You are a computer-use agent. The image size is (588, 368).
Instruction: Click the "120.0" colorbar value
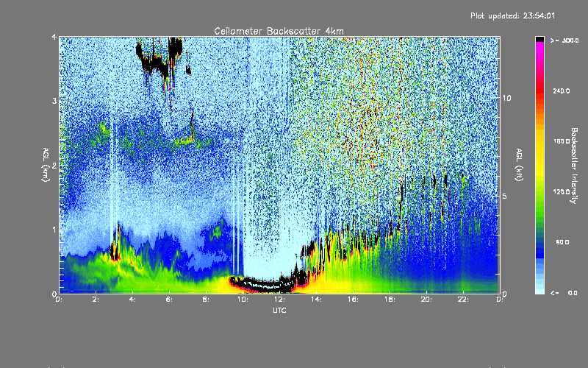(x=562, y=191)
